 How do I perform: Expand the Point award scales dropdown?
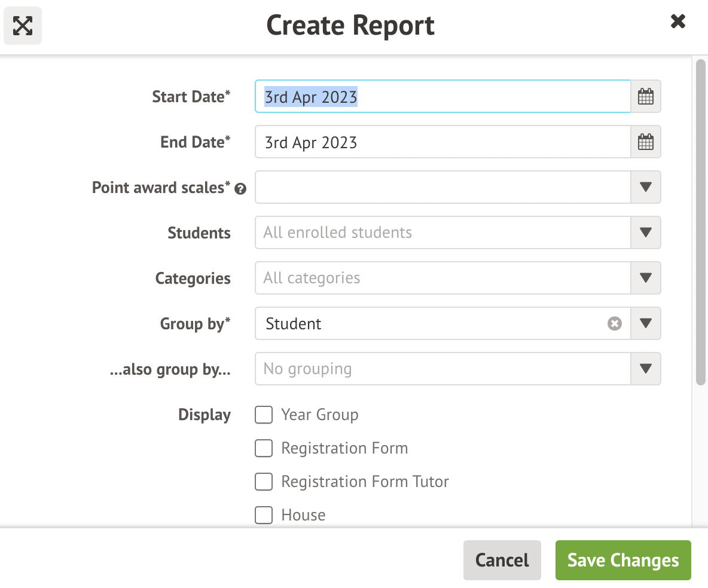click(x=646, y=188)
